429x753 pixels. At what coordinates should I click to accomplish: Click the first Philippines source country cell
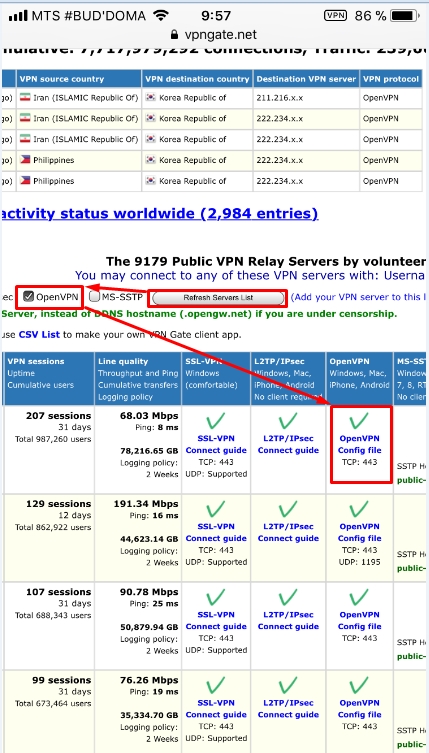coord(79,160)
